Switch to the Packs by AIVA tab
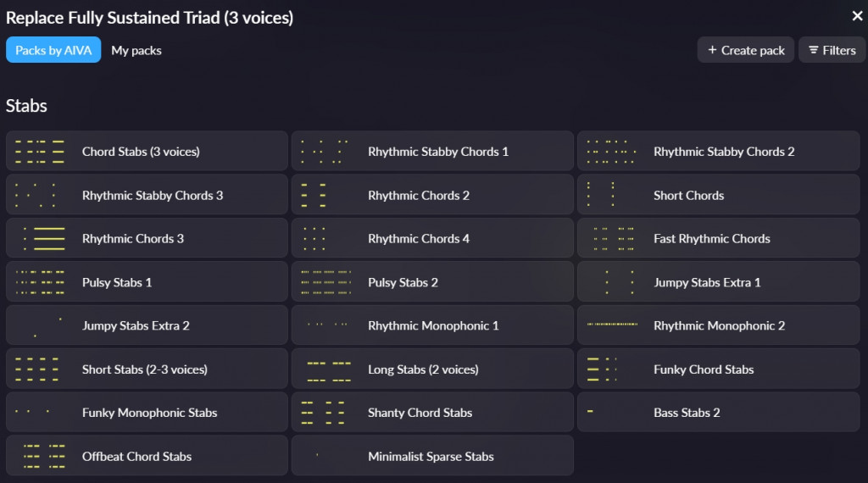 pos(53,50)
